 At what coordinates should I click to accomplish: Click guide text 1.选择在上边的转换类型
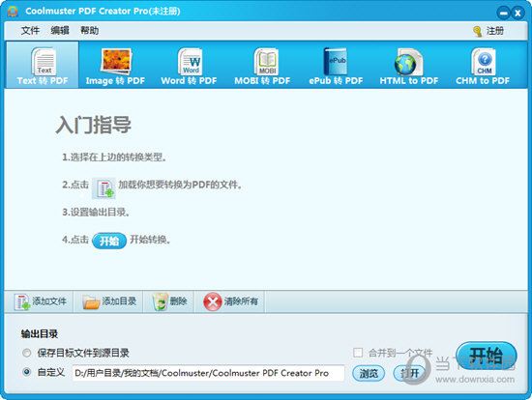114,157
